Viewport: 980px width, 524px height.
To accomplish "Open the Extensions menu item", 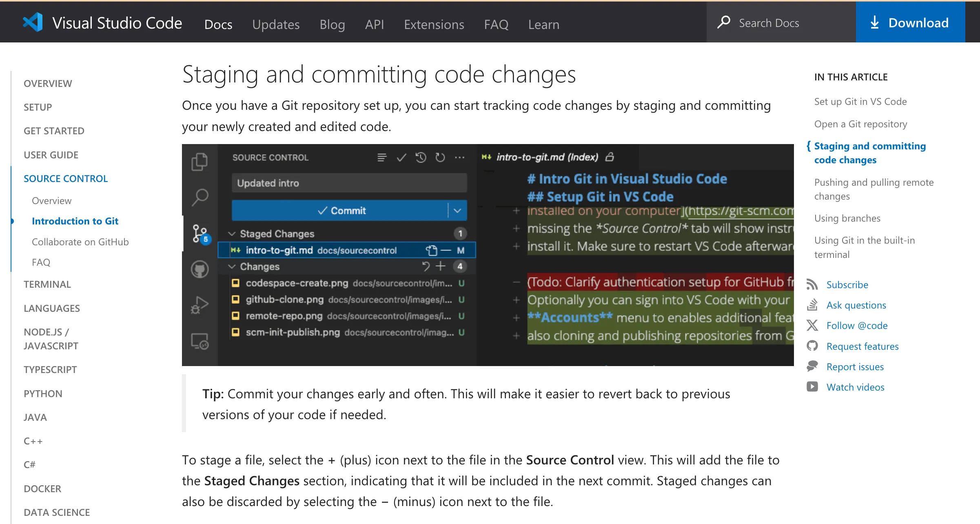I will pyautogui.click(x=434, y=24).
